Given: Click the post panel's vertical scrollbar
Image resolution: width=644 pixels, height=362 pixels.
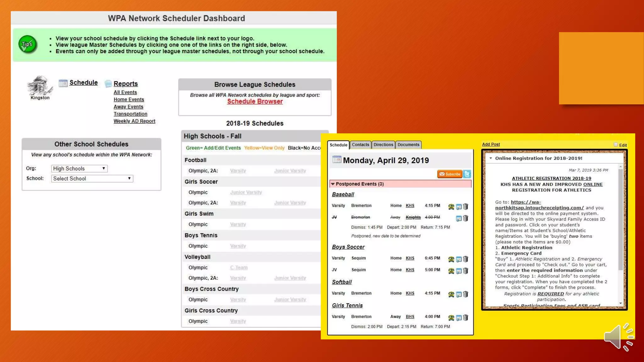Looking at the screenshot, I should click(x=620, y=220).
